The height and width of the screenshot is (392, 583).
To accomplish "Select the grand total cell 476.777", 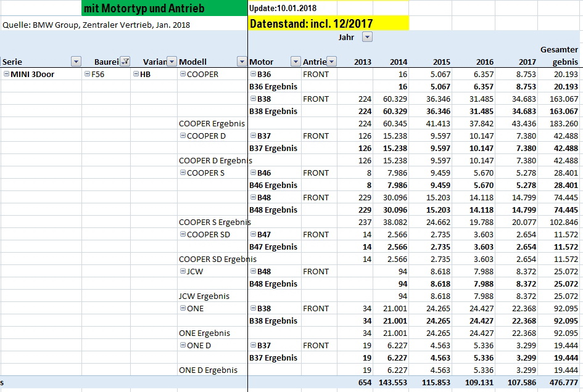I will tap(564, 382).
